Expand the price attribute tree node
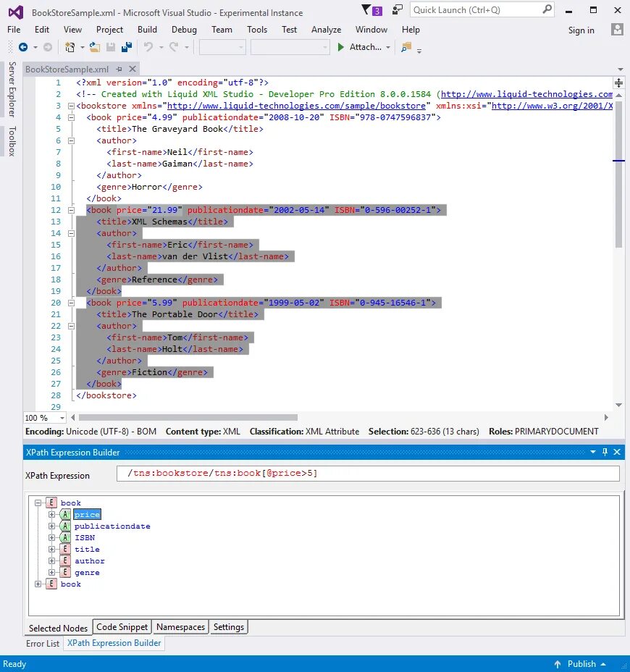The image size is (630, 672). pos(52,514)
